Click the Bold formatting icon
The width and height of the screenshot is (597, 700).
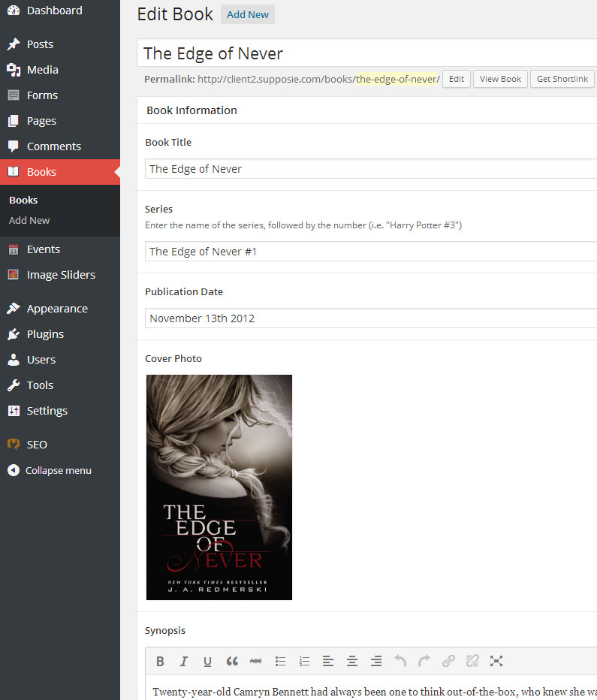tap(160, 661)
